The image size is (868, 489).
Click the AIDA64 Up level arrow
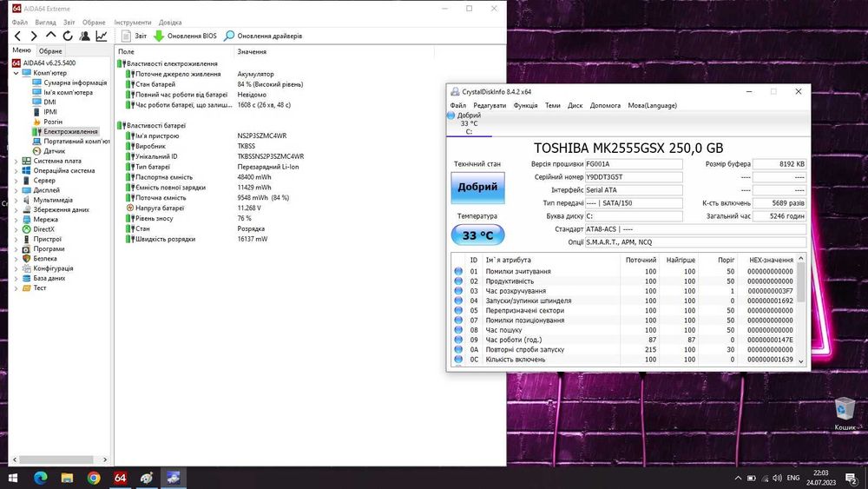pyautogui.click(x=50, y=36)
